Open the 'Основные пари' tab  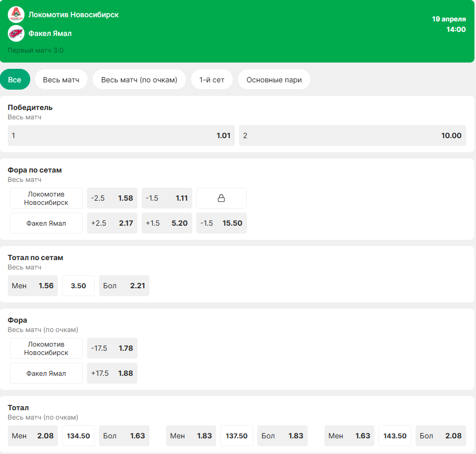(x=274, y=80)
